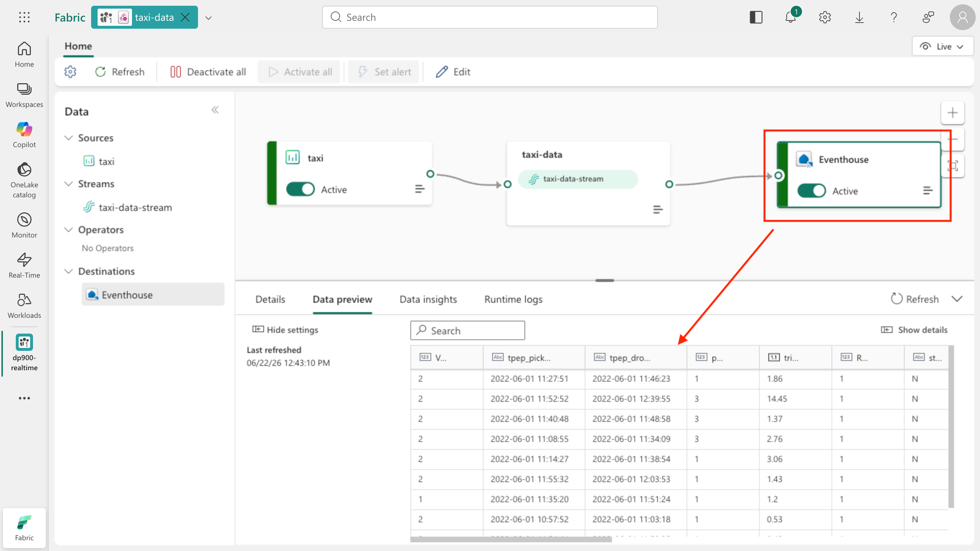Click the more options ellipsis in sidebar
This screenshot has height=551, width=980.
[x=24, y=398]
